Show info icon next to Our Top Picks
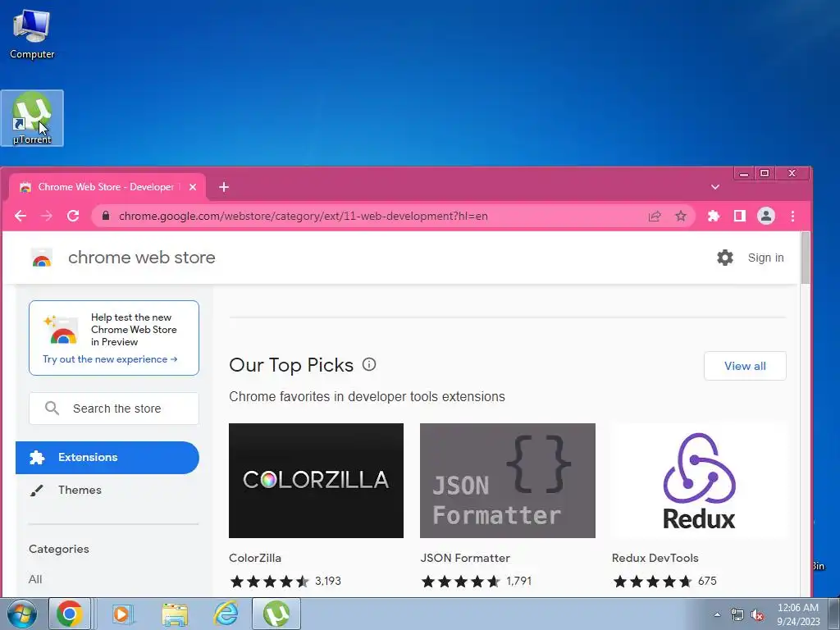 click(x=369, y=364)
